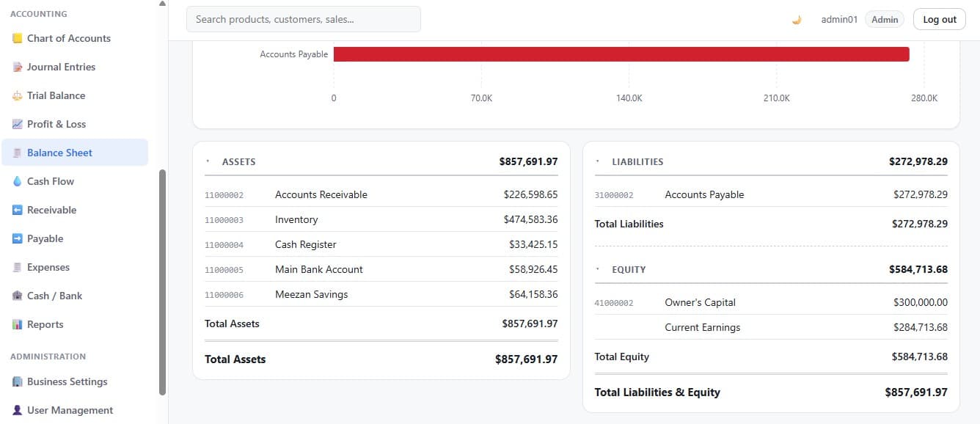Click Meezan Savings account row
The height and width of the screenshot is (424, 980).
(x=381, y=294)
